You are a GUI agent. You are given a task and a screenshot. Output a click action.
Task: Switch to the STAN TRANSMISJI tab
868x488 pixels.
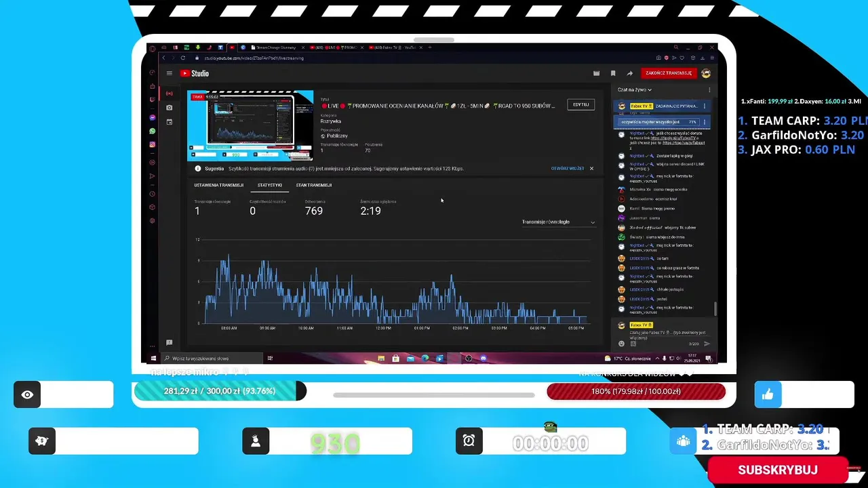[314, 185]
